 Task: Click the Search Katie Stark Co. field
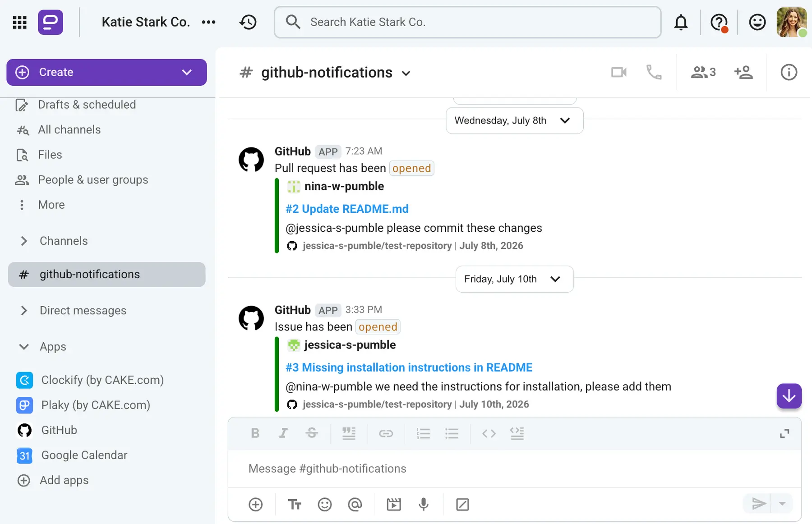(x=467, y=22)
